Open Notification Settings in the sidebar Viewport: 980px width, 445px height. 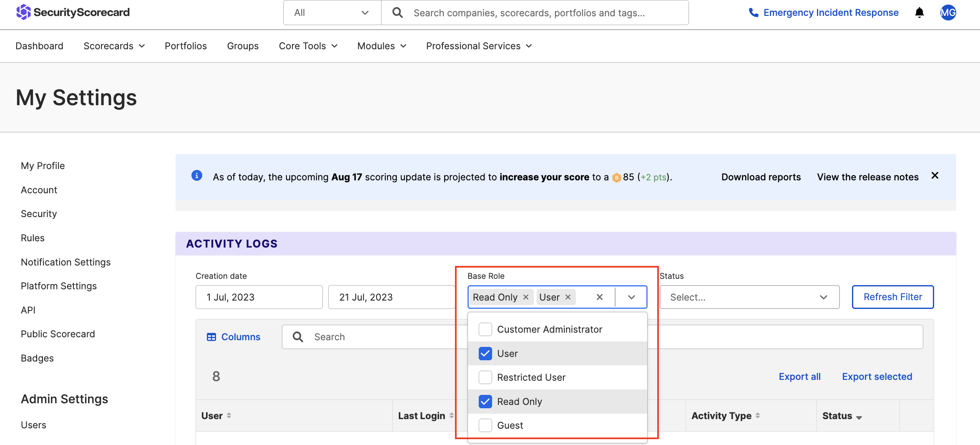click(65, 262)
